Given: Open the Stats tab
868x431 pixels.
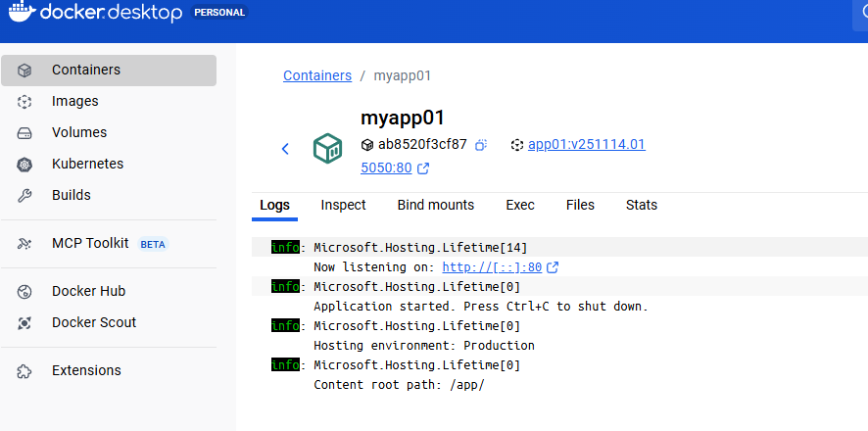Looking at the screenshot, I should click(642, 206).
